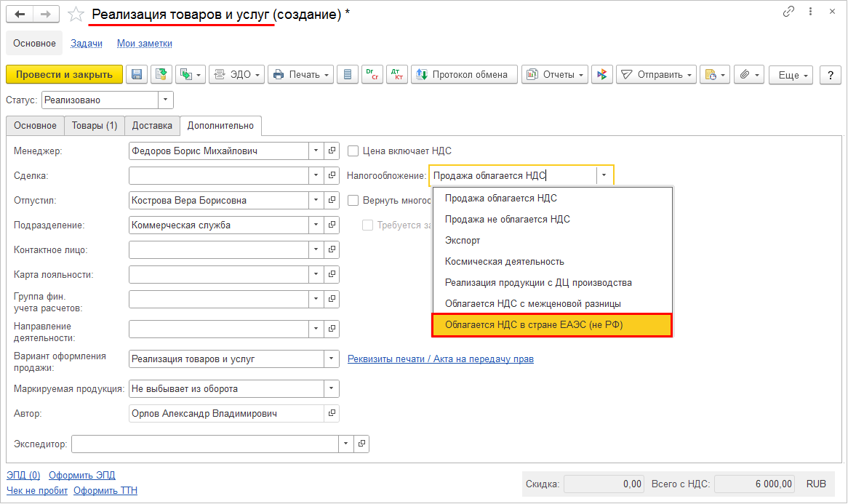Open 'Реквизиты печати / Акта на передачу прав' link
Screen dimensions: 848x504
(x=441, y=359)
